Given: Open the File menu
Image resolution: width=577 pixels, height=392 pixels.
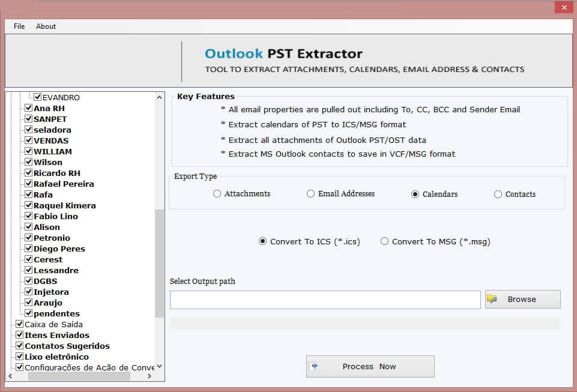Looking at the screenshot, I should tap(19, 26).
